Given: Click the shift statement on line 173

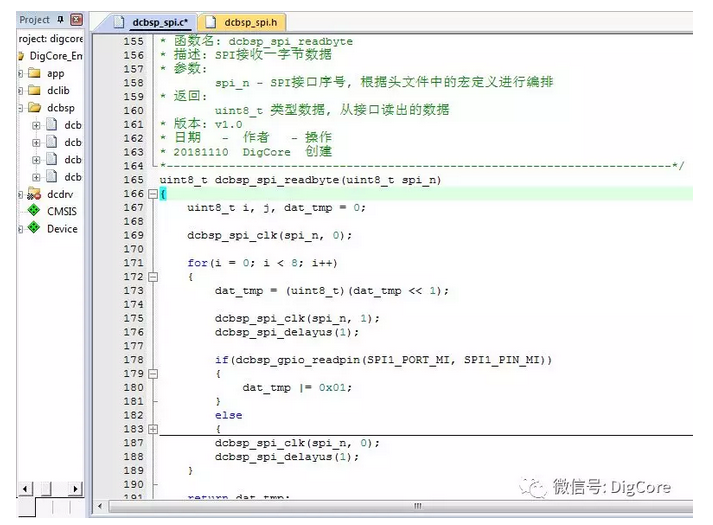Looking at the screenshot, I should 331,291.
